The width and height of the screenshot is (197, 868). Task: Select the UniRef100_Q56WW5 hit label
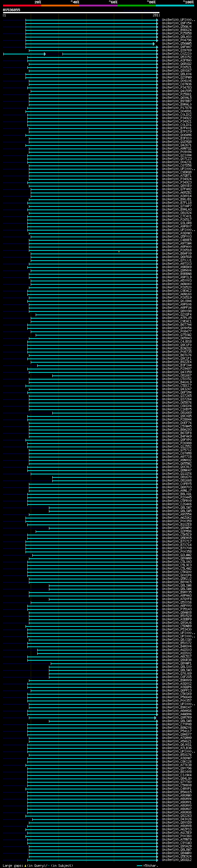[x=177, y=43]
